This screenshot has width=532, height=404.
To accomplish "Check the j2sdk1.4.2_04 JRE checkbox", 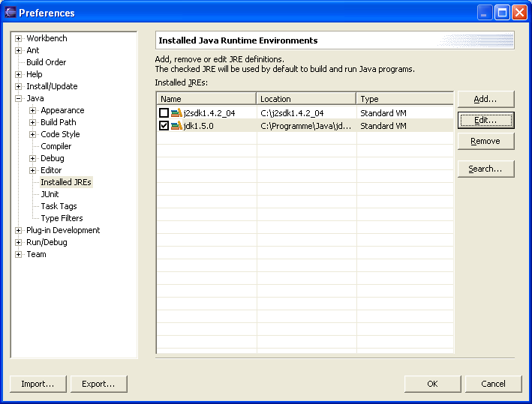I will tap(164, 113).
